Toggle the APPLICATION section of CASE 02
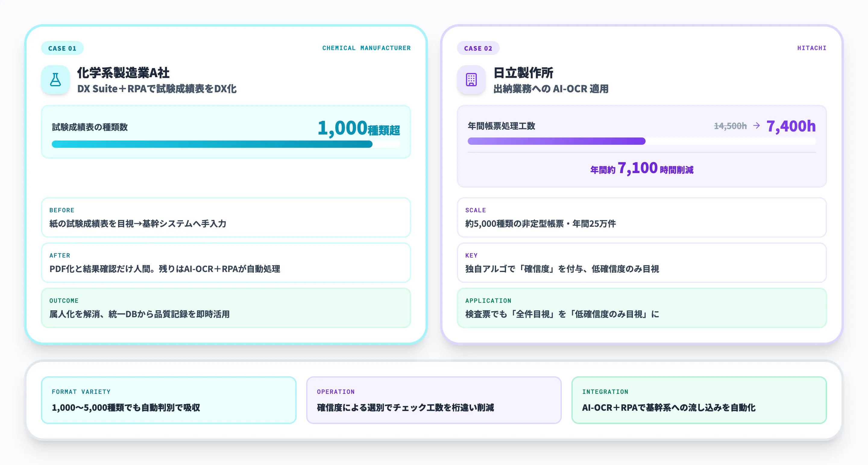This screenshot has height=465, width=868. [x=642, y=308]
